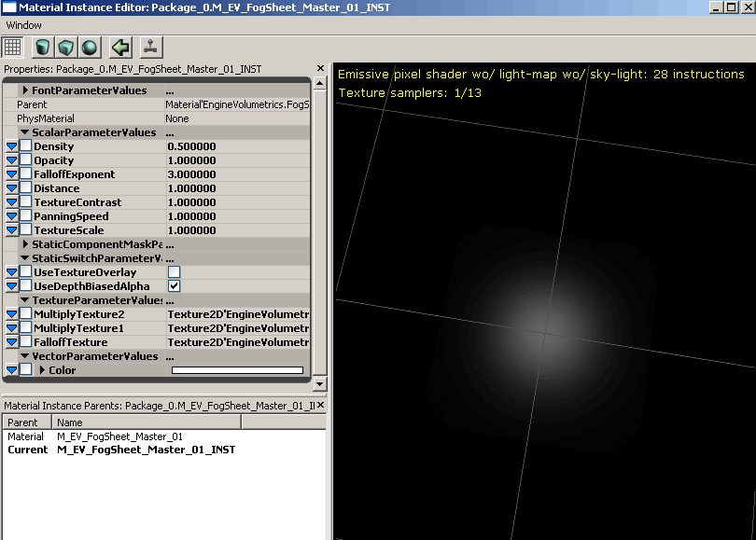This screenshot has width=756, height=540.
Task: Toggle the grid display toolbar icon
Action: [x=12, y=48]
